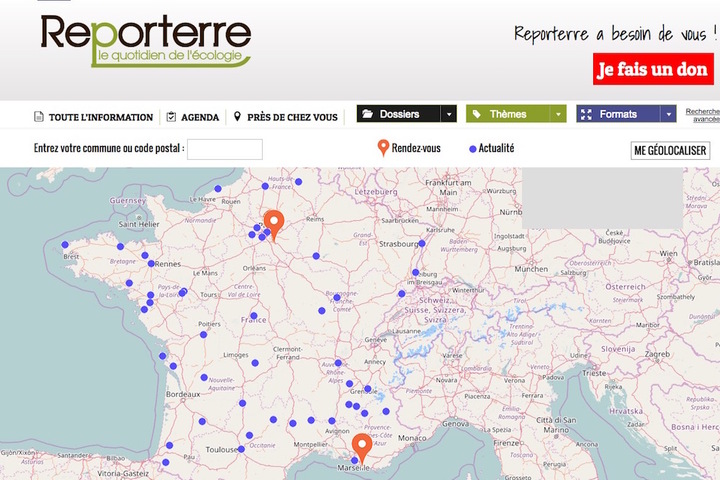Click the blue dot near Freiburg im Breisgau

click(416, 272)
